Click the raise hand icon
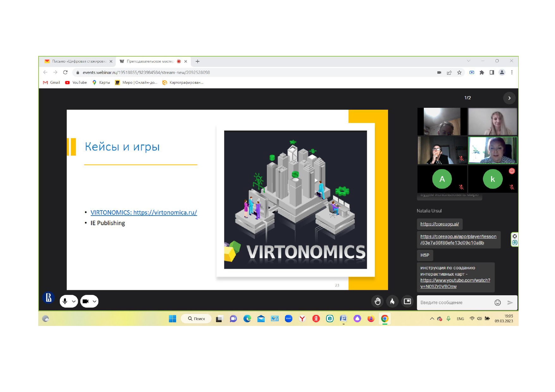Image resolution: width=555 pixels, height=392 pixels. [x=377, y=301]
